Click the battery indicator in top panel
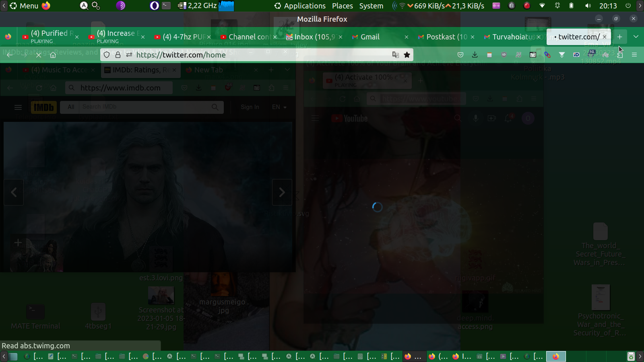The image size is (644, 362). coord(572,6)
